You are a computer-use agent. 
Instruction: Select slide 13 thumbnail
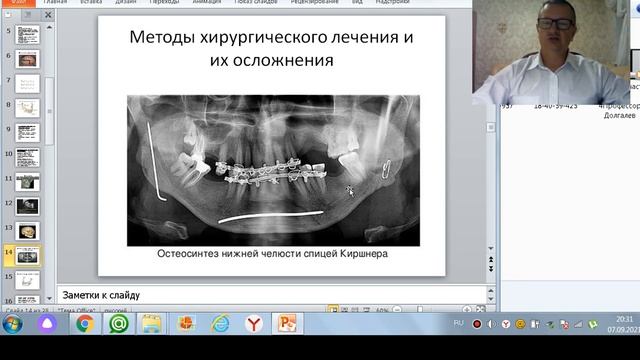27,231
